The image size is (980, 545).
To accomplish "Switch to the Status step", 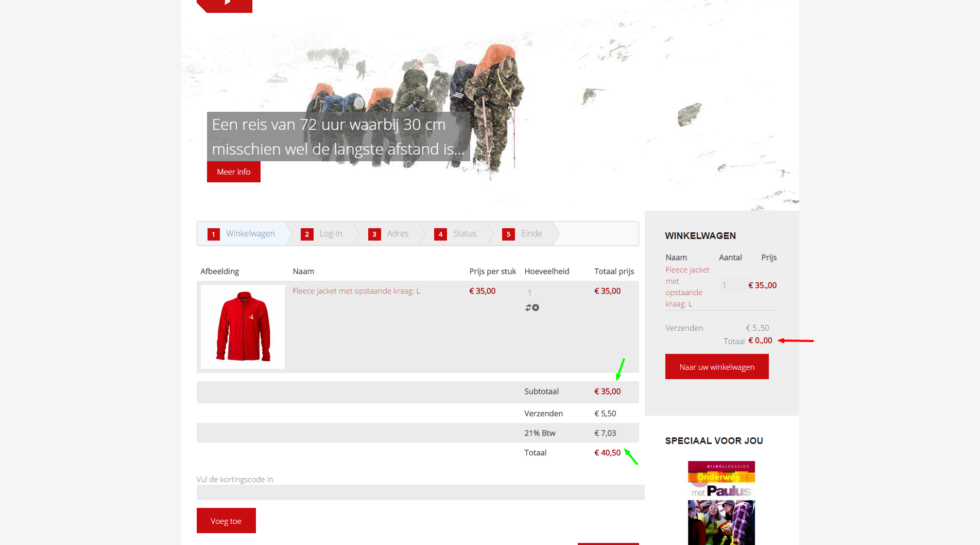I will click(x=456, y=234).
